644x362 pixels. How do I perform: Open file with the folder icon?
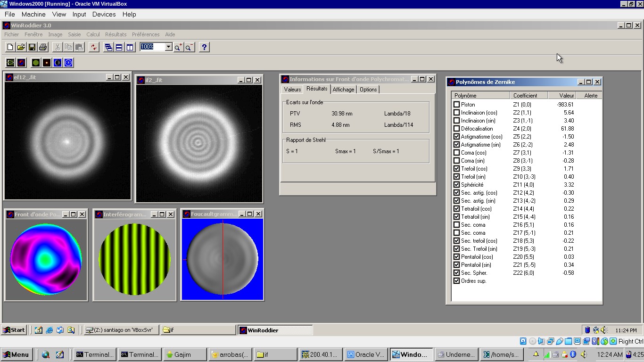[x=21, y=47]
